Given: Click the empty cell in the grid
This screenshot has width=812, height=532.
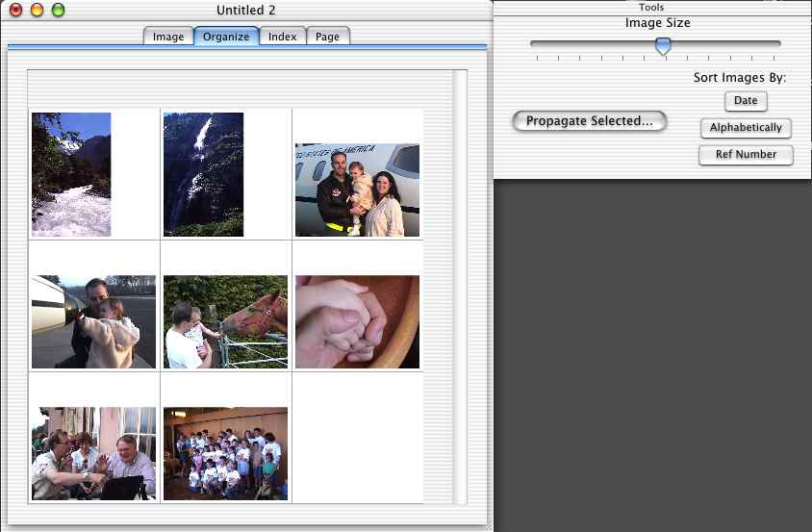Looking at the screenshot, I should point(357,438).
